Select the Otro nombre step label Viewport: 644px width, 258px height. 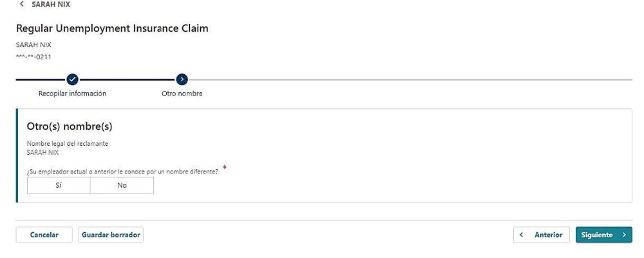pos(182,94)
